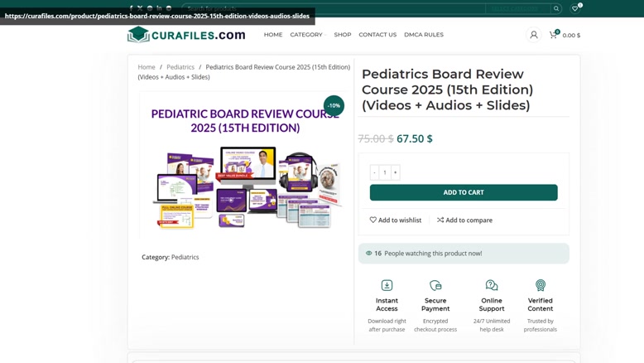Open the X (Twitter) social icon

[x=140, y=8]
